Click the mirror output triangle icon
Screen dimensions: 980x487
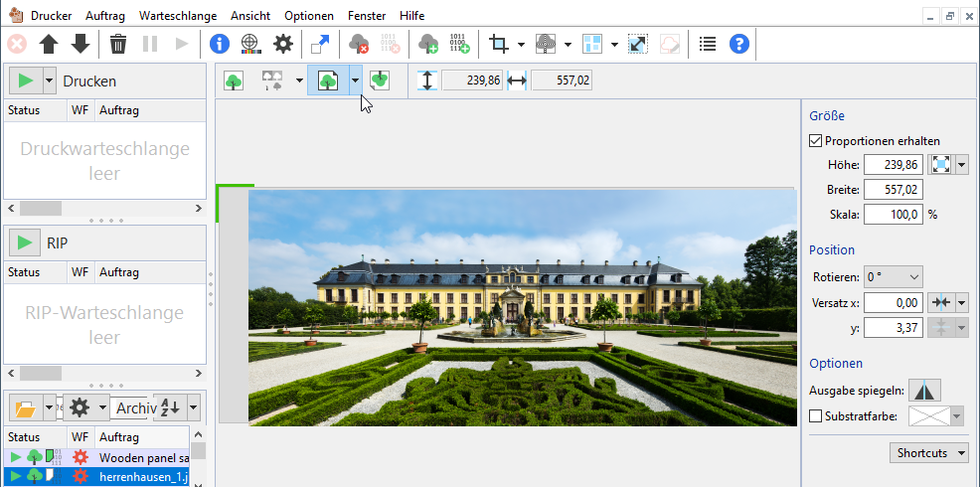click(x=924, y=390)
